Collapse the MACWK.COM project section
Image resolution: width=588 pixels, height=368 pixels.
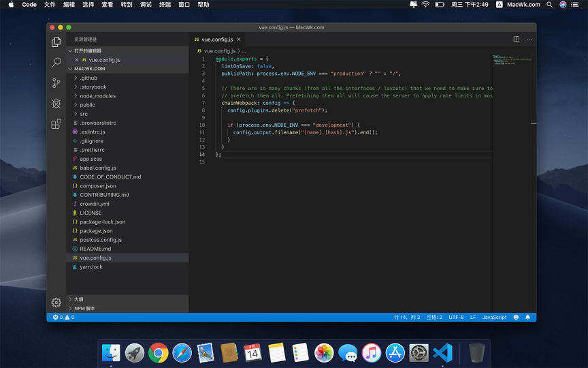89,69
